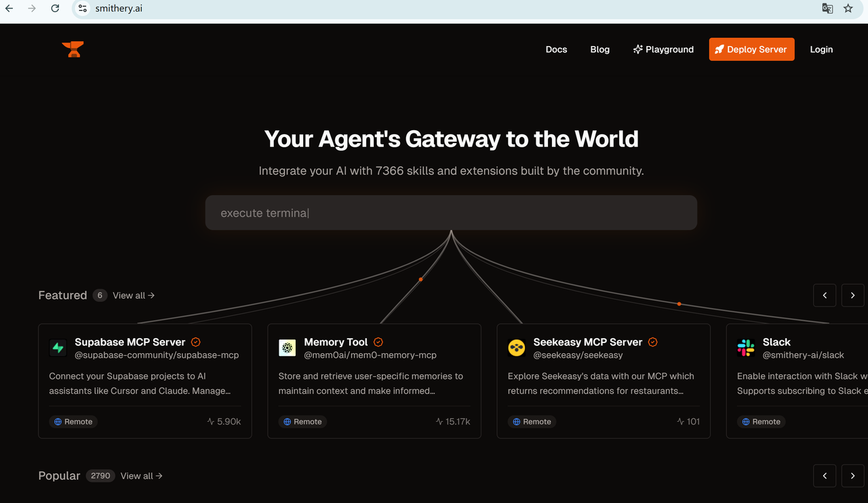Click the verified badge next to Seekeasy MCP Server
The image size is (868, 503).
653,342
